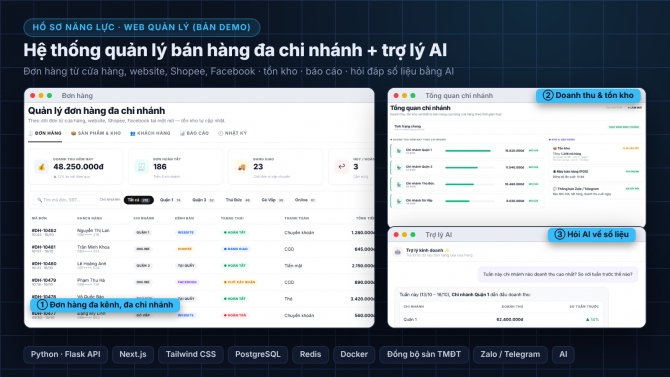Open order #DH-10480

44,264
